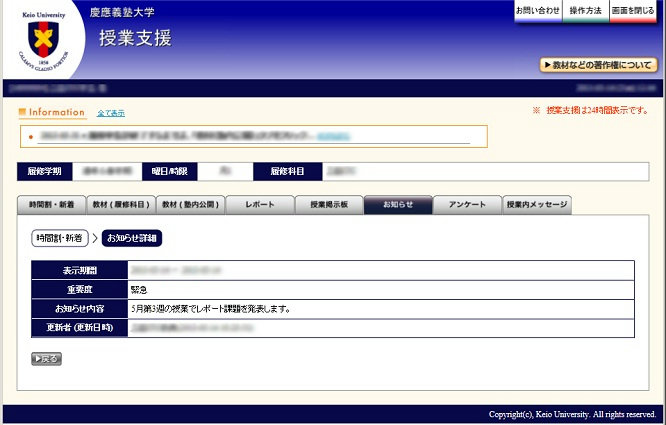Select the 授業掲示板 tab
The height and width of the screenshot is (425, 666).
pyautogui.click(x=328, y=205)
